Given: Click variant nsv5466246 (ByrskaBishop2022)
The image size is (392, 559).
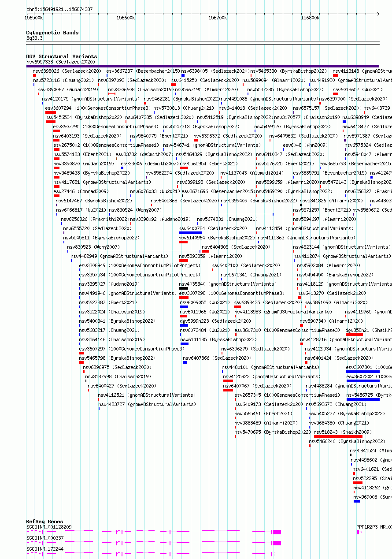Looking at the screenshot, I should coord(347,441).
